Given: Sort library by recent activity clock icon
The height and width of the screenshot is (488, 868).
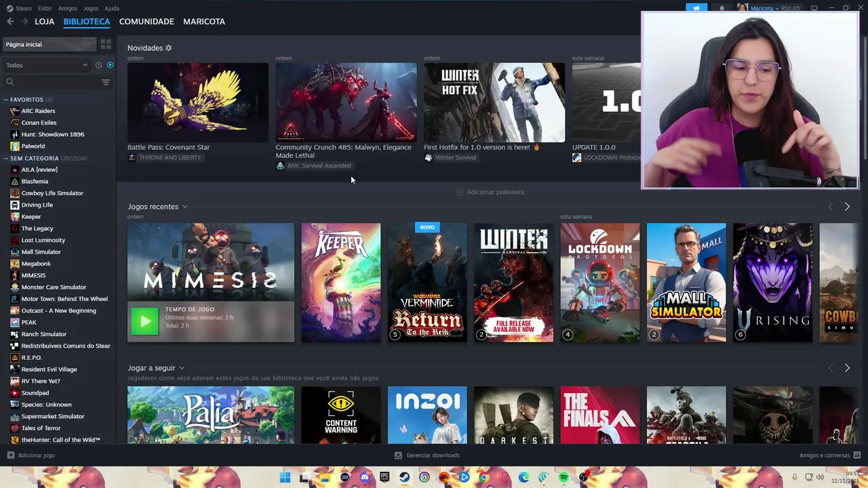Looking at the screenshot, I should coord(98,65).
